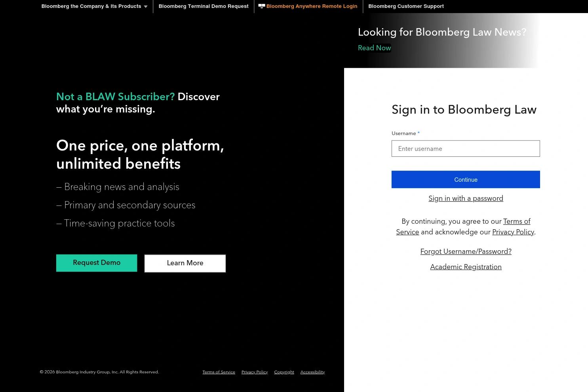Image resolution: width=588 pixels, height=392 pixels.
Task: Click the Sign in to Bloomberg Law heading
Action: [x=464, y=110]
